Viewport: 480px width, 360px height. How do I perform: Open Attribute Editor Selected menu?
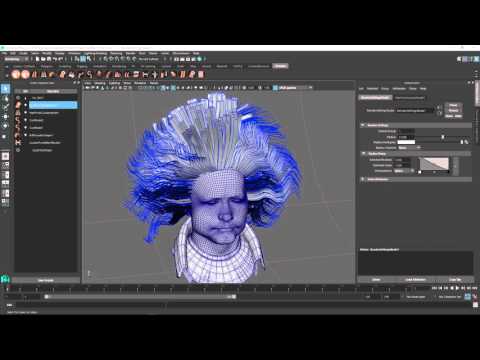point(372,88)
